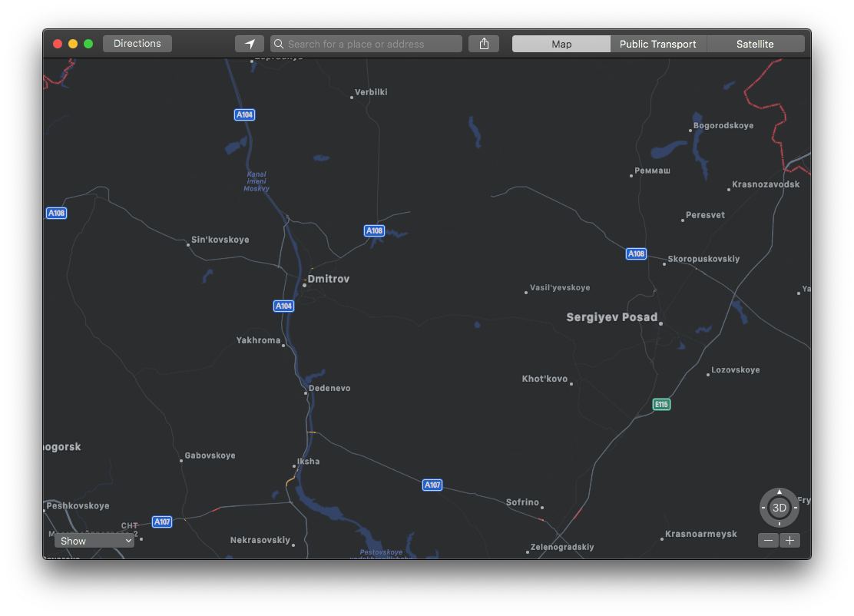Screen dimensions: 854x616
Task: Select the Dmitrov city label
Action: coord(329,279)
